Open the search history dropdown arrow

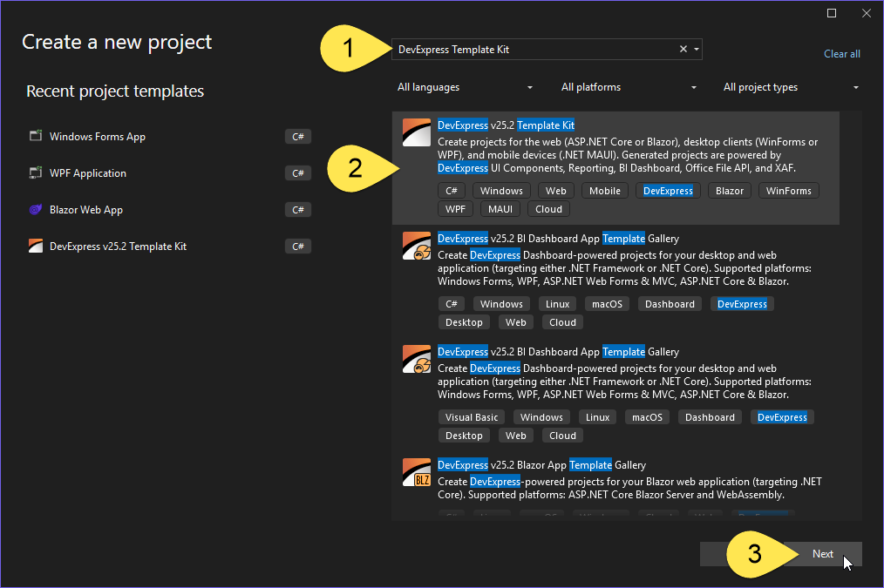click(x=697, y=49)
